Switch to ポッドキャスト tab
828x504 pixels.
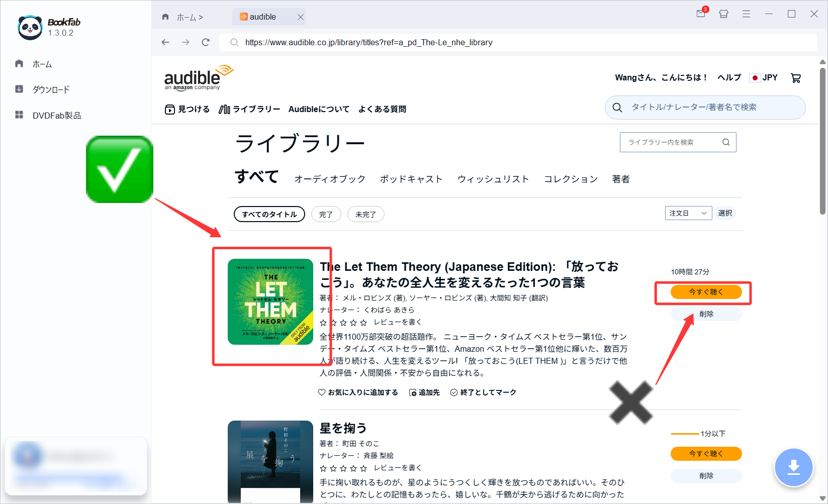(x=411, y=179)
